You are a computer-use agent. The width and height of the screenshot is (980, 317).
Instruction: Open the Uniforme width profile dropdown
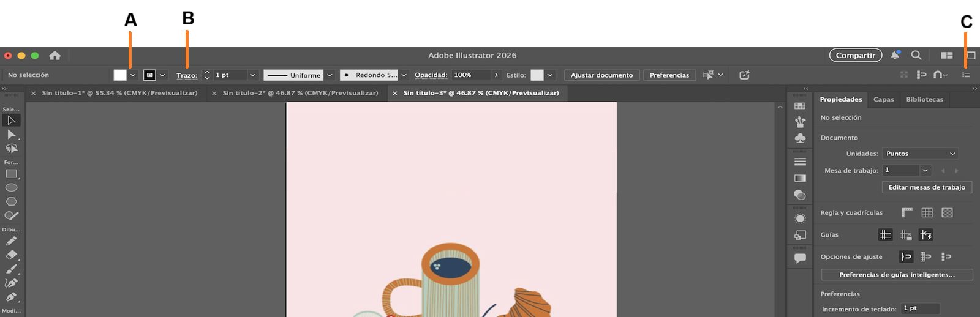[x=330, y=75]
